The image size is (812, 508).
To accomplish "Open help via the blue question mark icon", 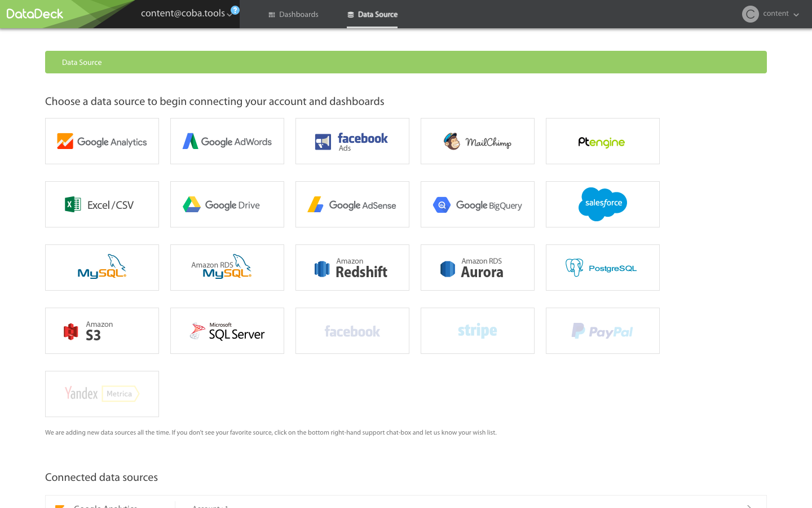I will tap(235, 10).
